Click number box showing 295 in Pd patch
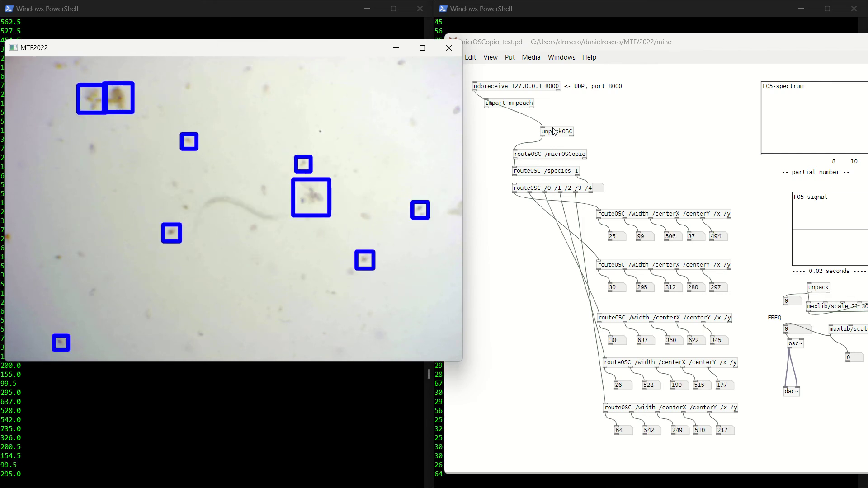 (x=645, y=287)
